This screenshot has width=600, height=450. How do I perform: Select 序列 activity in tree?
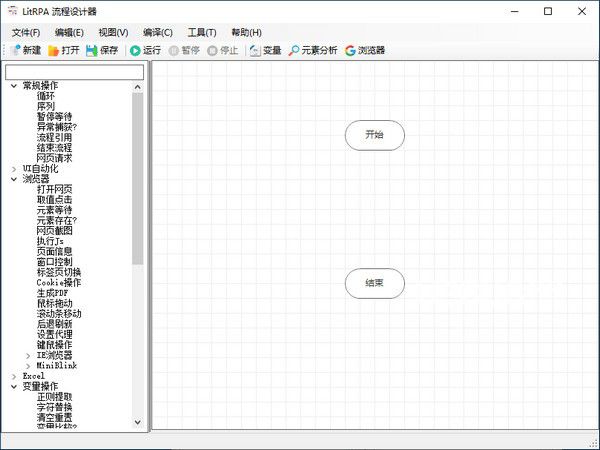[x=46, y=106]
